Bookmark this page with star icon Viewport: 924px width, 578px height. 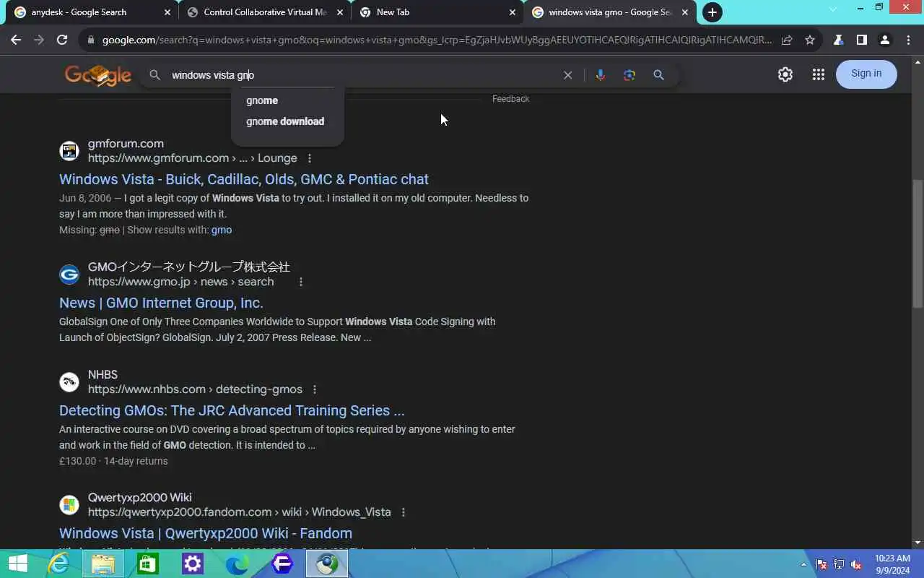(x=810, y=40)
